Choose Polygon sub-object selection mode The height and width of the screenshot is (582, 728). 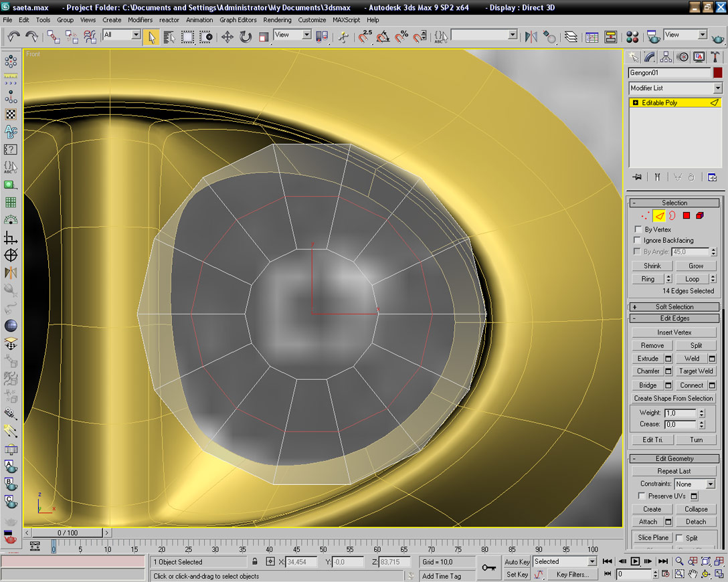tap(687, 215)
